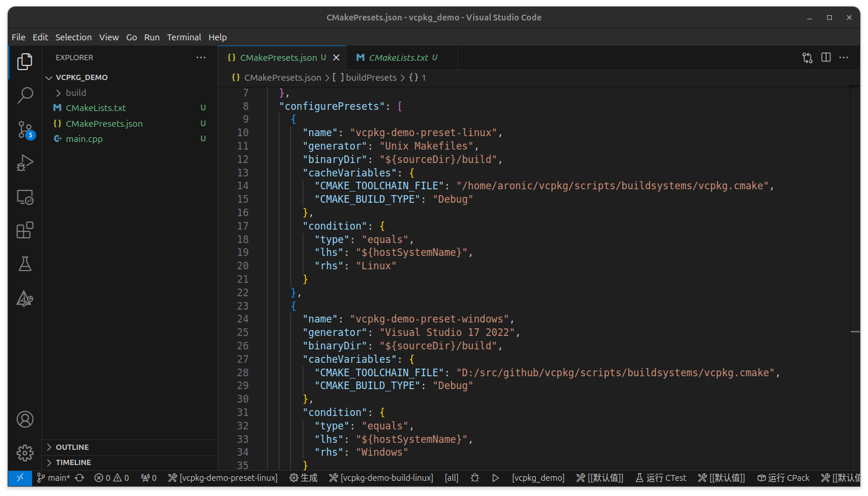Click the synchronize changes icon in status bar

click(79, 478)
